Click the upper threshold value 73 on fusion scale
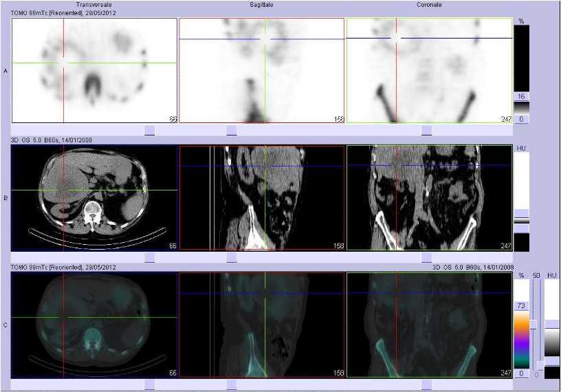Image resolution: width=561 pixels, height=392 pixels. (x=521, y=306)
